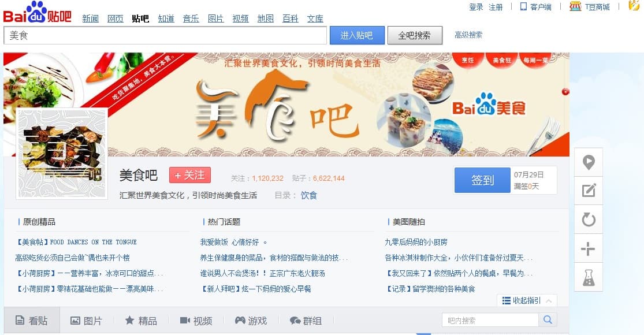The image size is (644, 335).
Task: Click the refresh arrow icon in sidebar
Action: pyautogui.click(x=589, y=219)
